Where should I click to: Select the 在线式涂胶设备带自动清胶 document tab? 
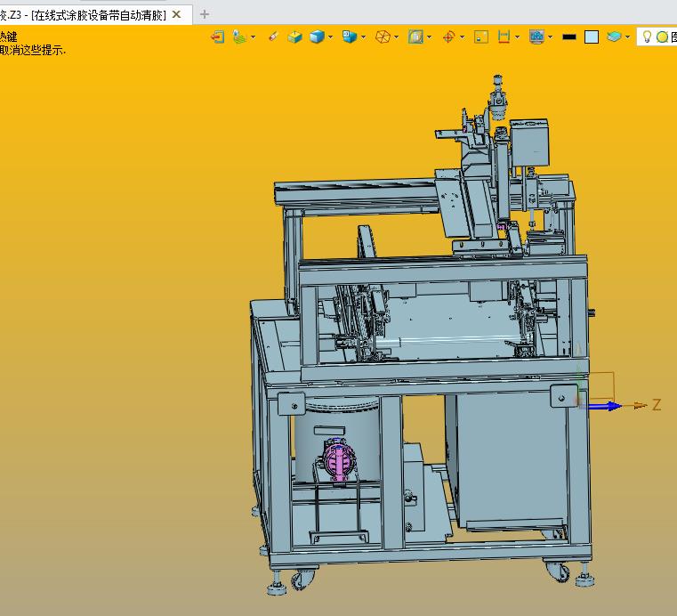[95, 15]
